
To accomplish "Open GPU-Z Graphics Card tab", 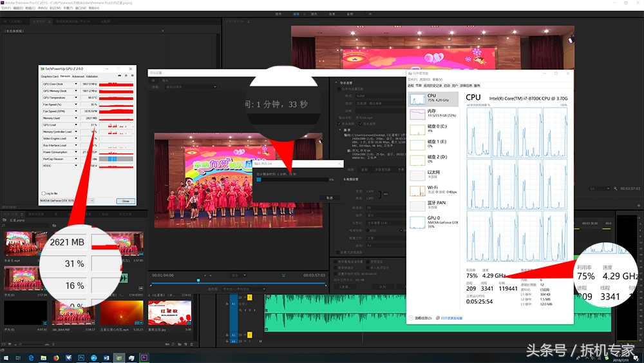I will [x=50, y=76].
